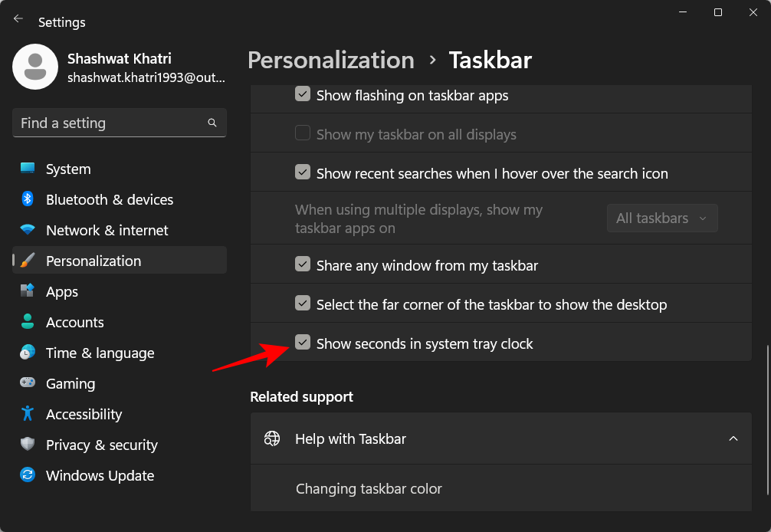Open the Accounts section
The image size is (771, 532).
point(75,322)
